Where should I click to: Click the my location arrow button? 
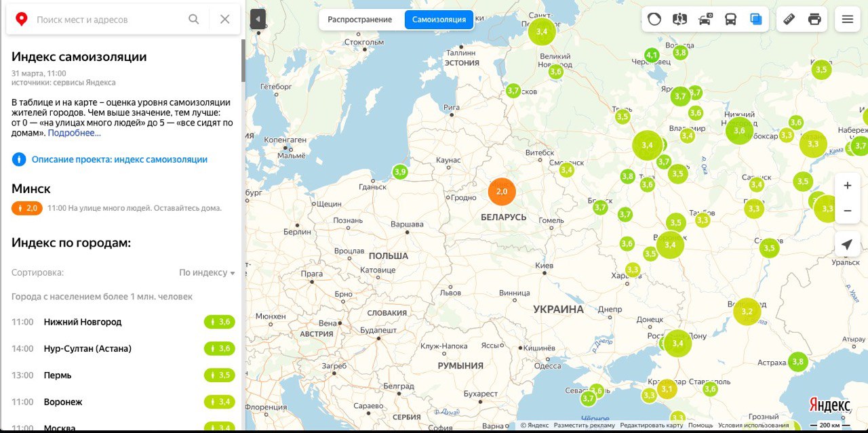[847, 245]
